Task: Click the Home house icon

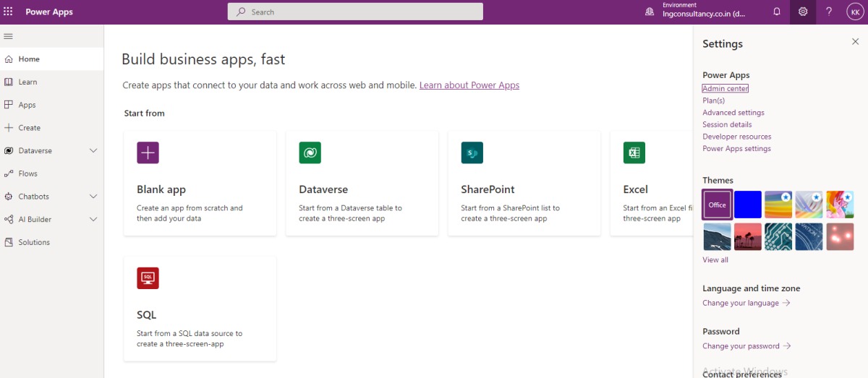Action: tap(9, 59)
